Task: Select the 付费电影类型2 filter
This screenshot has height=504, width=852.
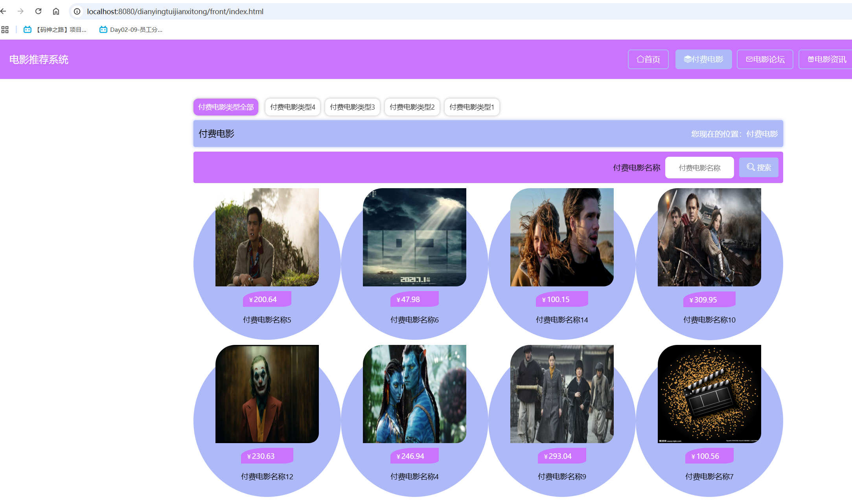Action: (x=412, y=107)
